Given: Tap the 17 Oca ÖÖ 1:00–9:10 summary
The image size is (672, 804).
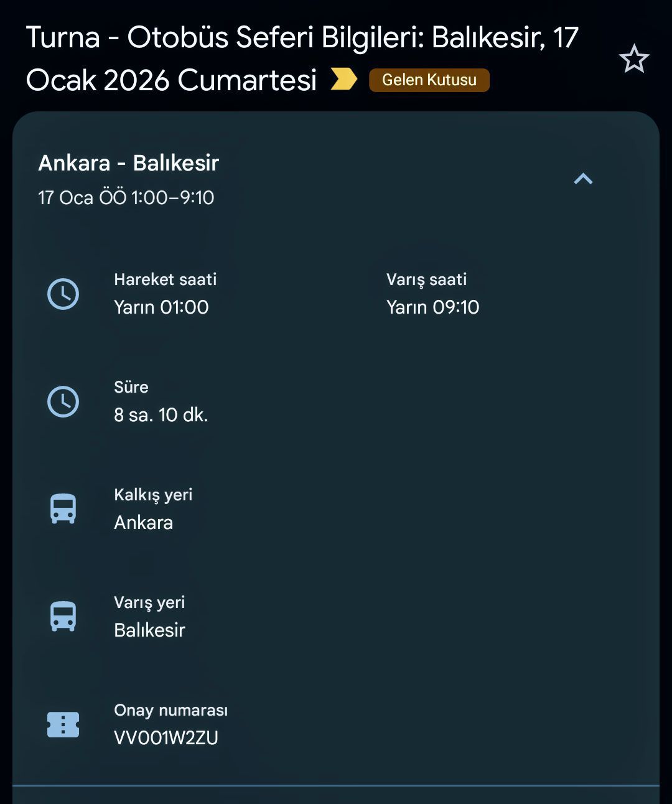Looking at the screenshot, I should [x=126, y=197].
